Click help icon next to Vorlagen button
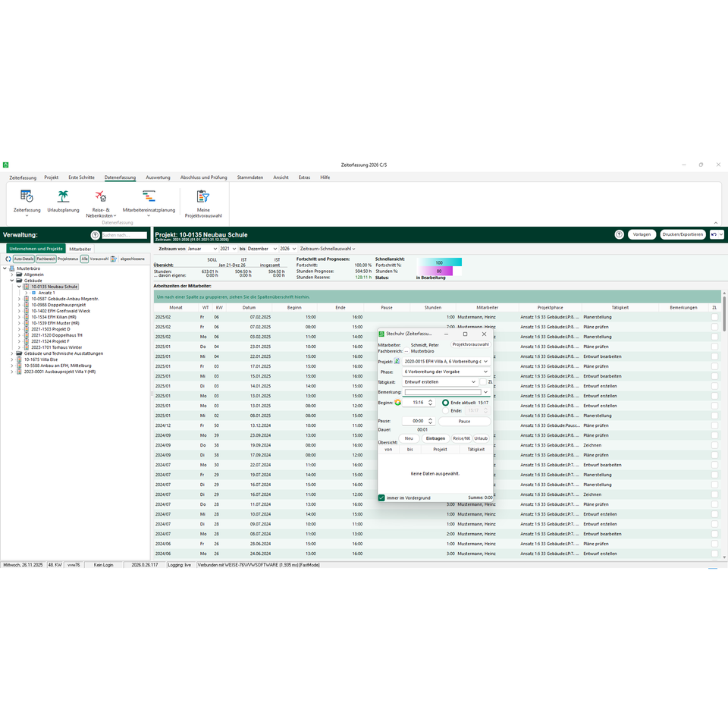 [x=619, y=234]
